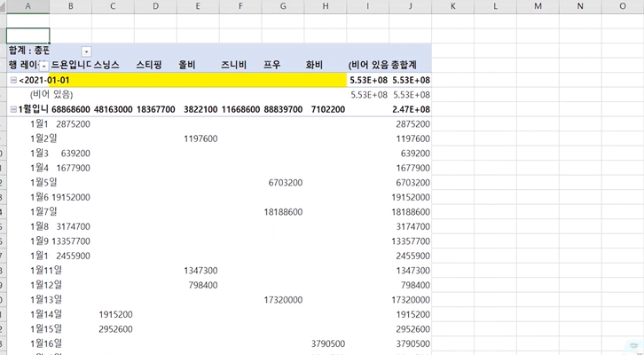Select column A header

coord(27,7)
